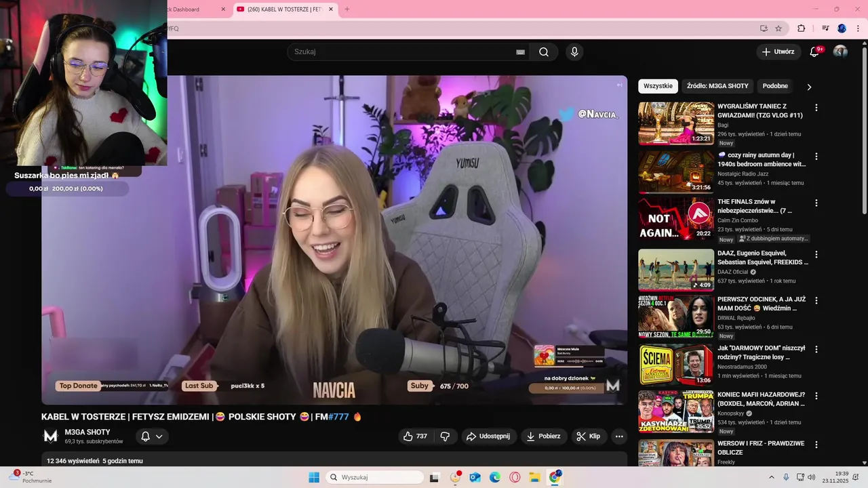Dislike the video with thumbs-down icon
868x488 pixels.
[445, 436]
